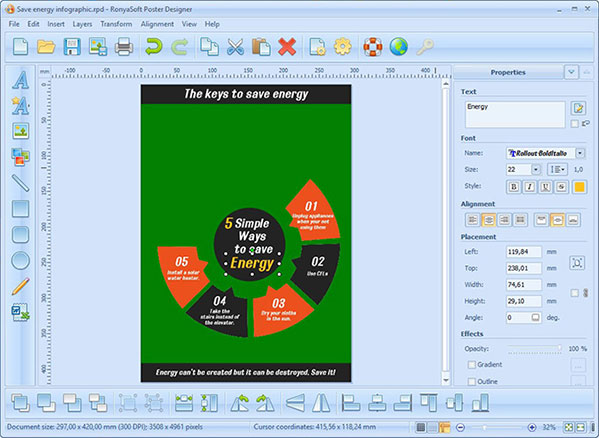This screenshot has width=599, height=438.
Task: Click the Print toolbar icon
Action: click(x=124, y=47)
